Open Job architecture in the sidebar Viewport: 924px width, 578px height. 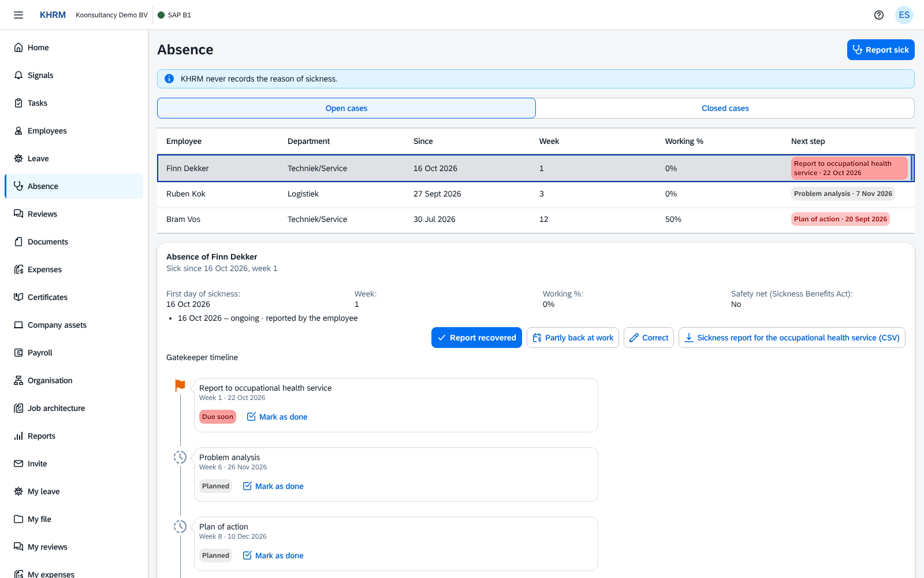[74, 408]
